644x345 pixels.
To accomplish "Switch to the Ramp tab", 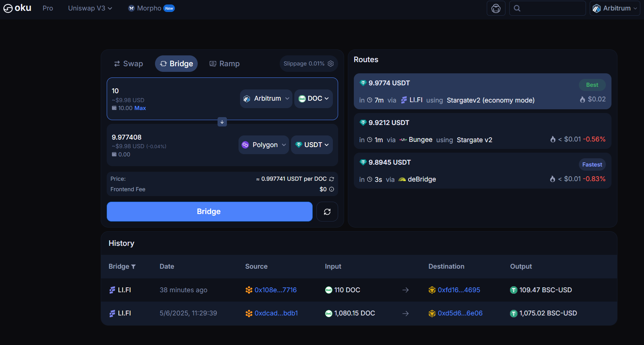I will (x=224, y=64).
